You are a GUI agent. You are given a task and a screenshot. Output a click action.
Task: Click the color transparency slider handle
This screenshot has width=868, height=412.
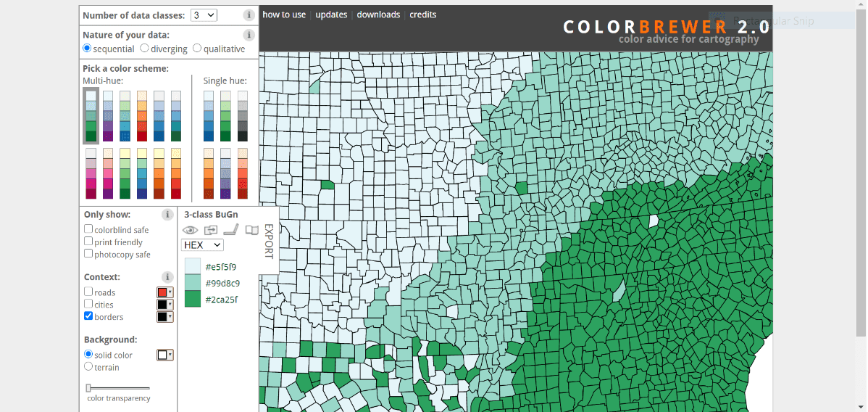(x=88, y=388)
